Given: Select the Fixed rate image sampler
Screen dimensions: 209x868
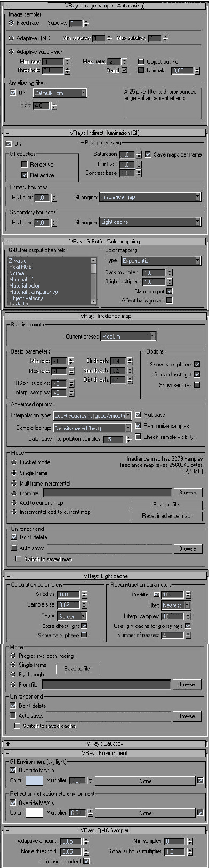Looking at the screenshot, I should [x=12, y=23].
